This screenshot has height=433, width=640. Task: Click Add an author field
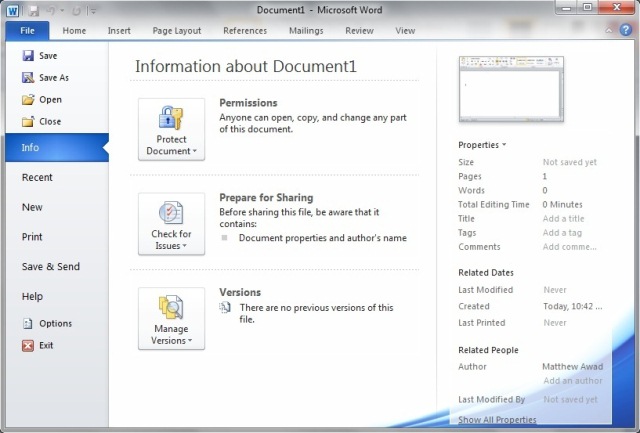573,380
